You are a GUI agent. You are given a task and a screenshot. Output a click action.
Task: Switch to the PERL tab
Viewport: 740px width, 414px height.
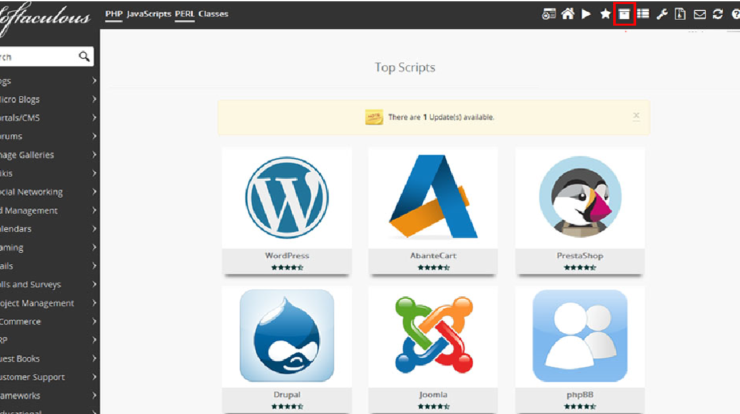click(184, 14)
